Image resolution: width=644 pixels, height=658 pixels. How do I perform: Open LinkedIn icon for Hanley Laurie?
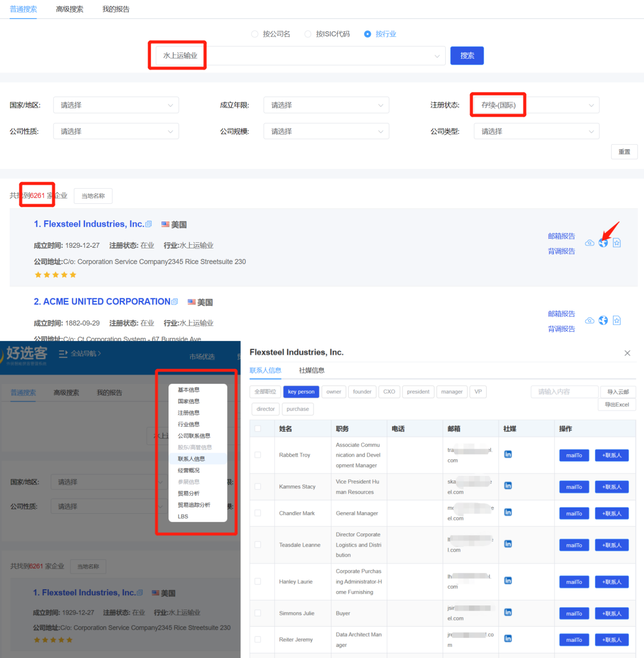click(508, 581)
